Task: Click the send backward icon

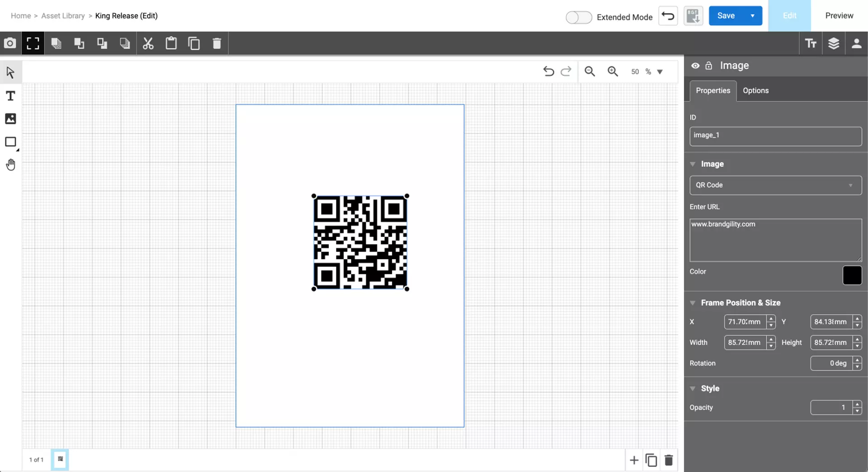Action: point(102,43)
